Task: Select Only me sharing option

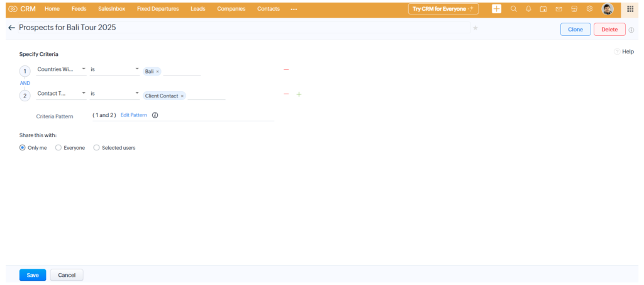Action: pyautogui.click(x=23, y=148)
